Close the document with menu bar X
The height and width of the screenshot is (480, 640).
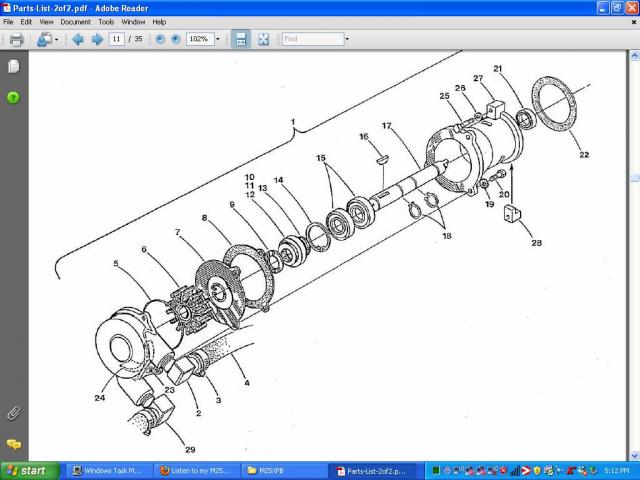(x=634, y=22)
